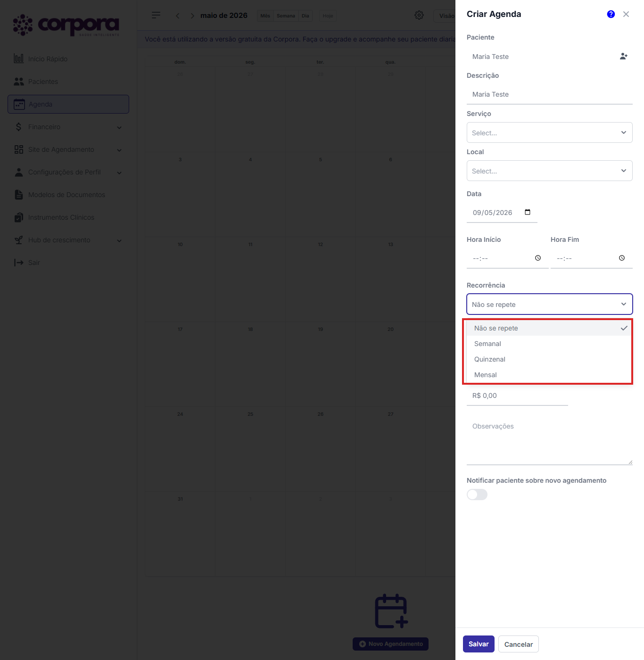The image size is (644, 660).
Task: Go to next month arrow
Action: [192, 16]
